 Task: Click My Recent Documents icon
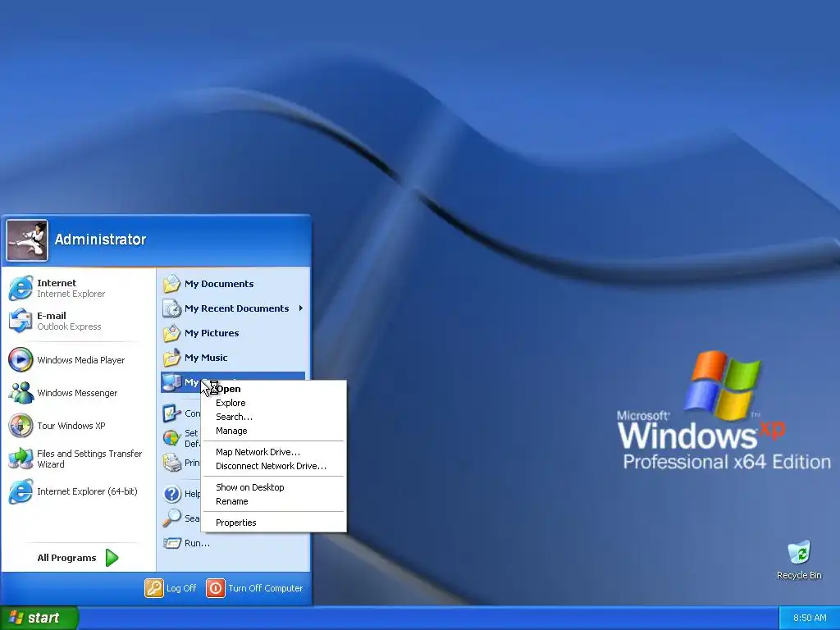[172, 308]
